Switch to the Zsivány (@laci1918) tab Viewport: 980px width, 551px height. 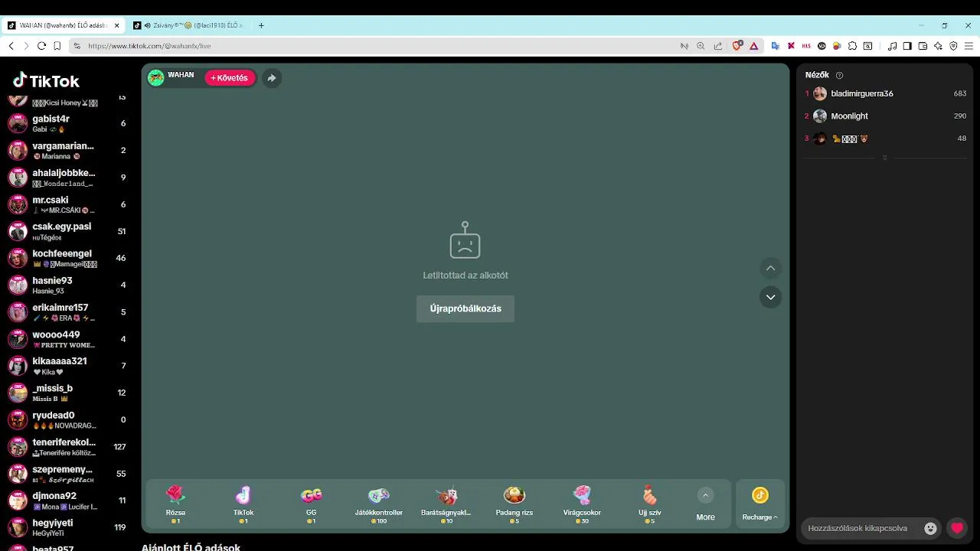coord(188,25)
